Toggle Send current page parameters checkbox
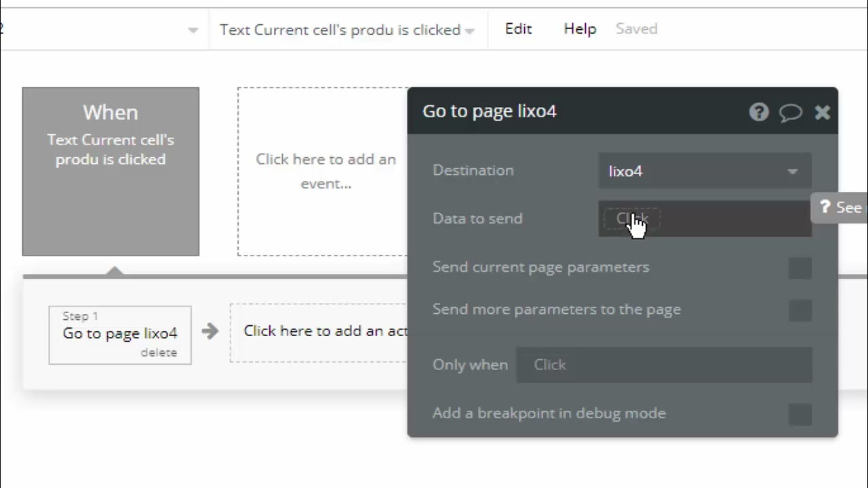Viewport: 868px width, 488px height. tap(800, 268)
